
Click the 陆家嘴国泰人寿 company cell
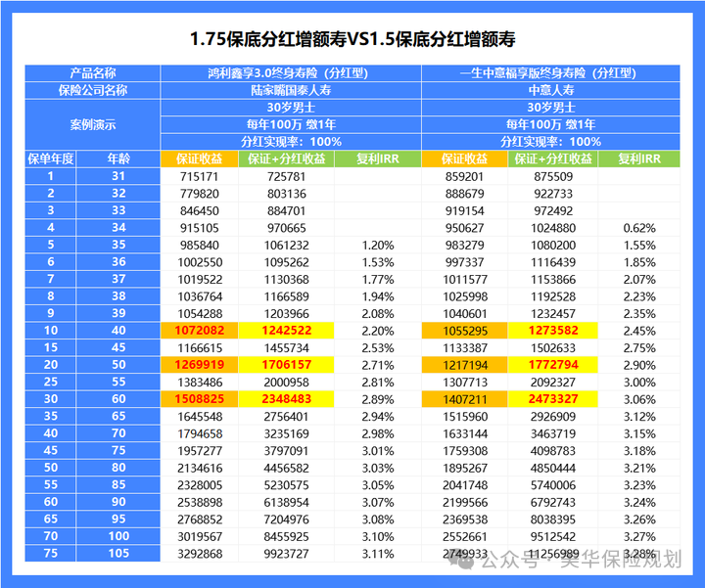coord(290,90)
